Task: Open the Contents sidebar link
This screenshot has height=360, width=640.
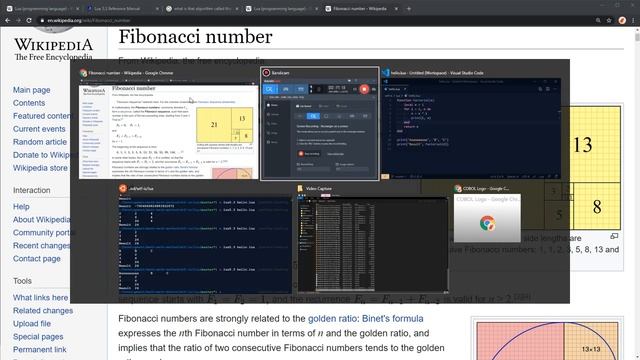Action: click(x=29, y=103)
